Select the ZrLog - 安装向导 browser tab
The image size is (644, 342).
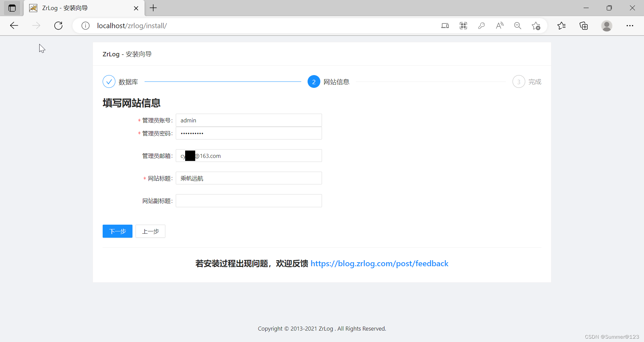pos(84,8)
